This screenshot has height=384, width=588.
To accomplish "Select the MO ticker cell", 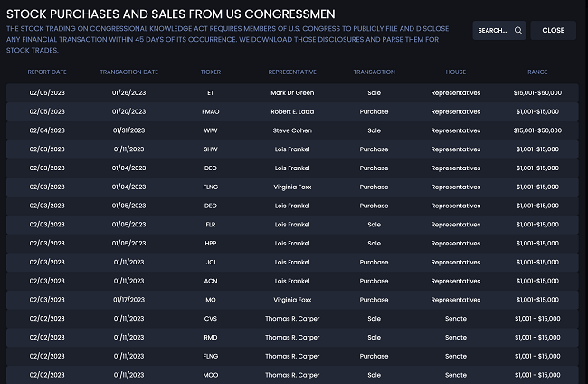I will [x=211, y=300].
